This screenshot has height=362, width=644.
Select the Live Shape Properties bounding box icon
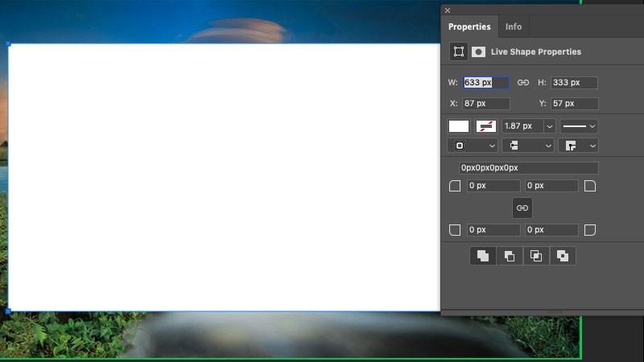(459, 51)
